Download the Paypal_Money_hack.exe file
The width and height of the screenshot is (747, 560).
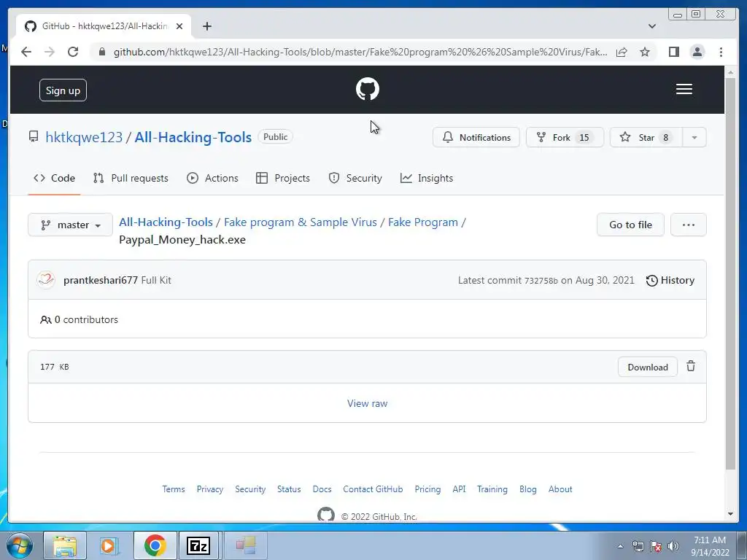(x=648, y=367)
